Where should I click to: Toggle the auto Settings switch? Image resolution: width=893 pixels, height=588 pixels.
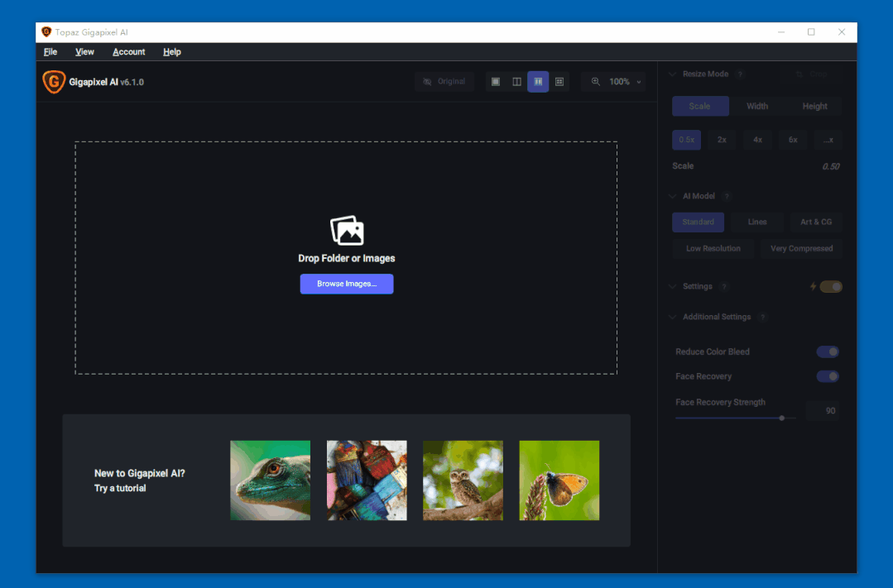click(x=831, y=286)
